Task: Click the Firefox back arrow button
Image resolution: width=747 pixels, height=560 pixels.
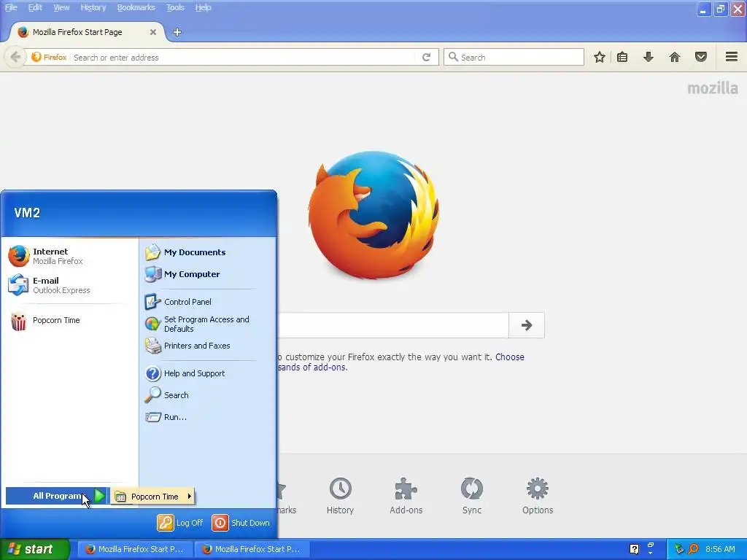Action: tap(15, 57)
